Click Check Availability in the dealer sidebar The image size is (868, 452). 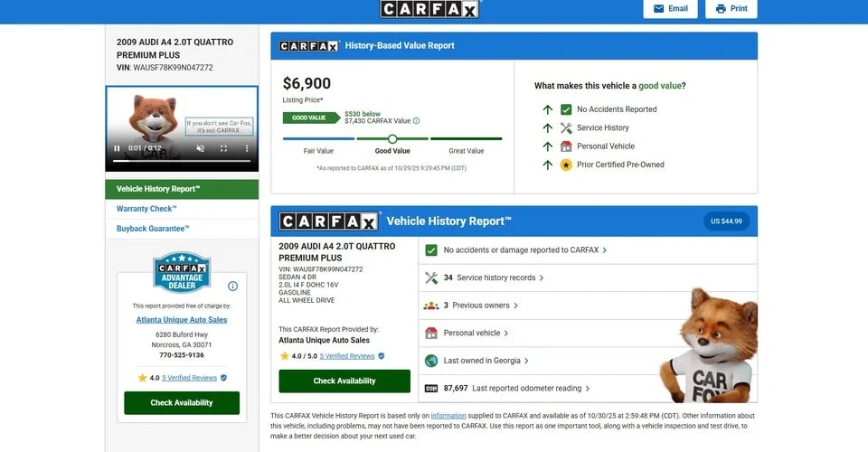[182, 403]
